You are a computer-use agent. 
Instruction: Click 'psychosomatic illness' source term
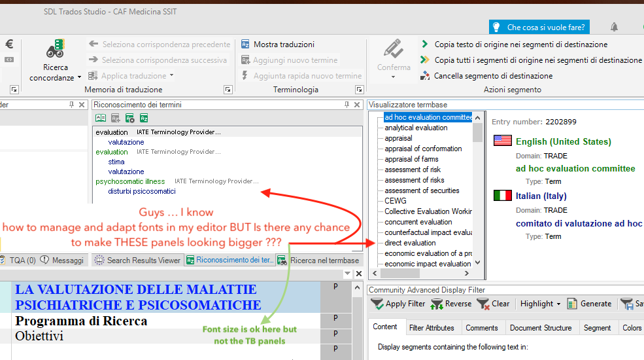[130, 182]
